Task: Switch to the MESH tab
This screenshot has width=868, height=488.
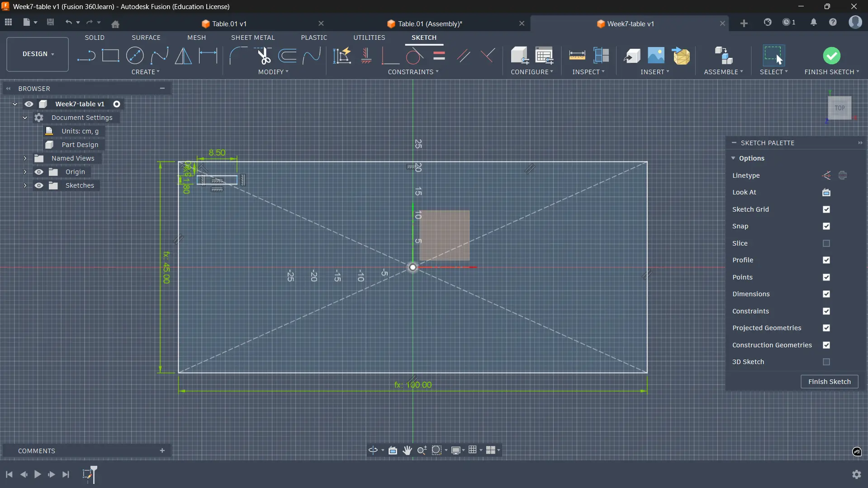Action: click(x=196, y=38)
